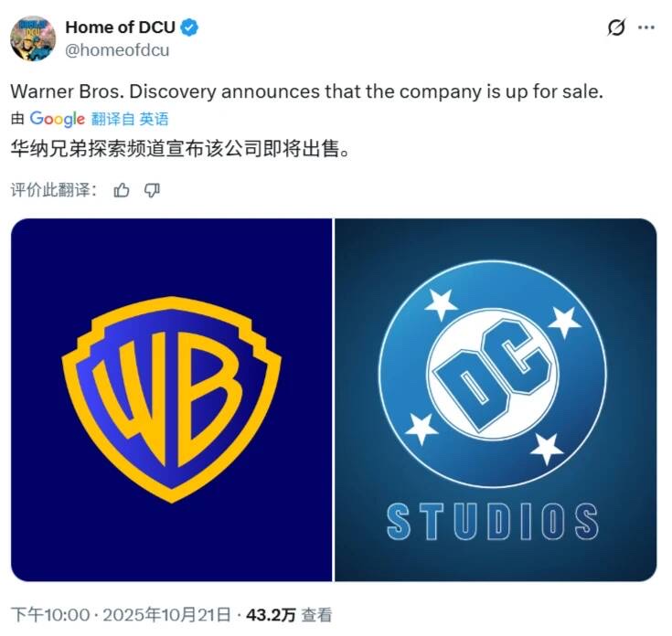
Task: Click the 下午10:00 · 2025年10月21日 timestamp
Action: point(121,615)
